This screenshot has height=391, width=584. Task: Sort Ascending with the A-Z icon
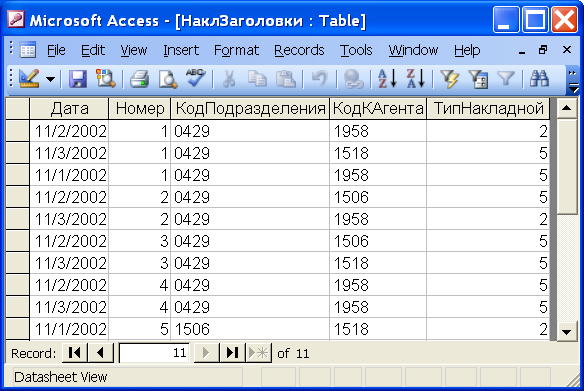click(387, 79)
